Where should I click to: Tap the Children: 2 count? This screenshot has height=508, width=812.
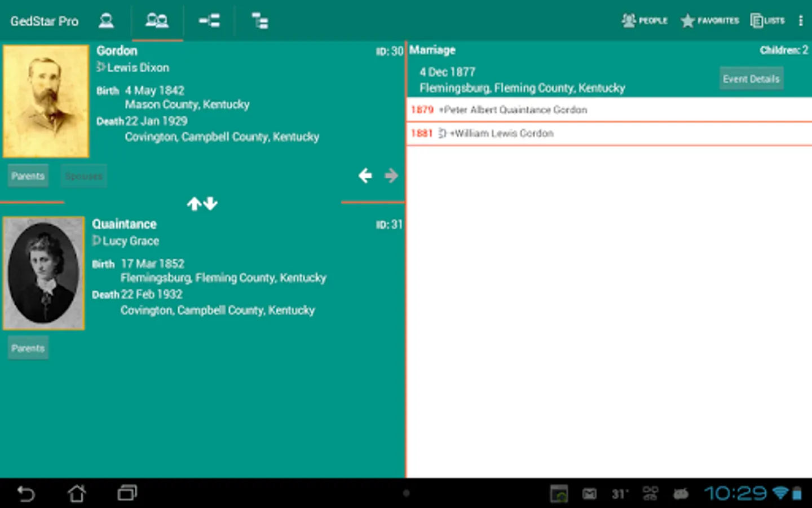784,50
